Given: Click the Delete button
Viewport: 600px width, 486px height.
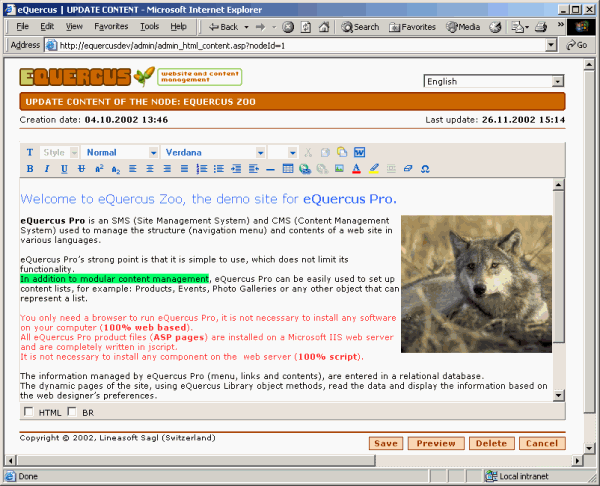Looking at the screenshot, I should pyautogui.click(x=490, y=443).
